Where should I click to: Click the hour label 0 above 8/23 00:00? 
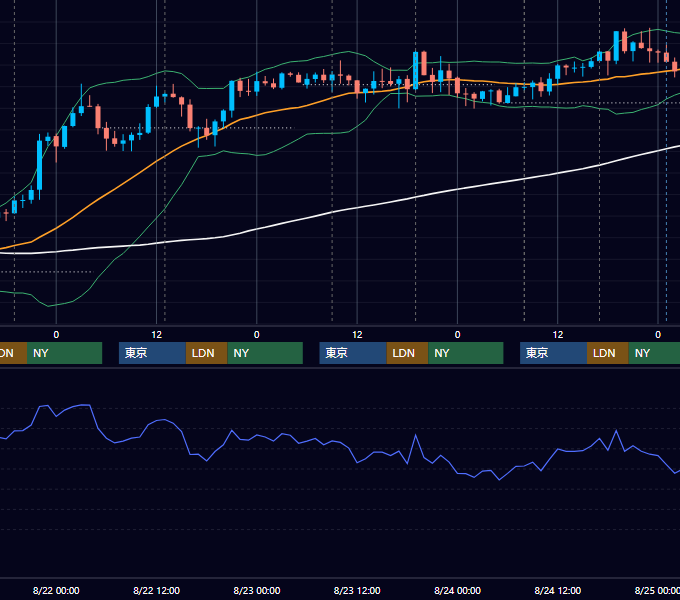coord(257,335)
